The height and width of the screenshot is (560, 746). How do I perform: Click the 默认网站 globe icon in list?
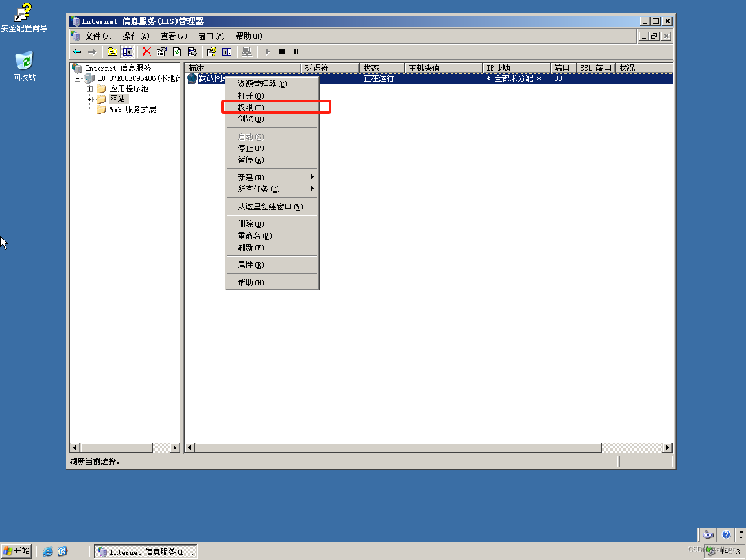[x=192, y=78]
